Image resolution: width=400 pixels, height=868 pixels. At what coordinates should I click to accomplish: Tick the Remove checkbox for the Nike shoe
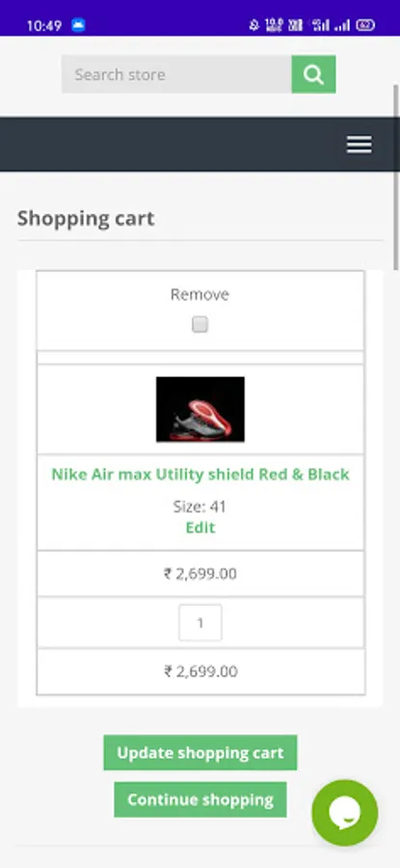point(200,324)
